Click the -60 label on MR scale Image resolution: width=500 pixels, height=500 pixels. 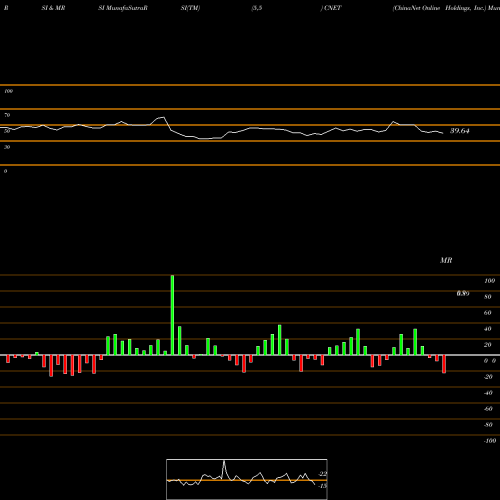[x=488, y=409]
